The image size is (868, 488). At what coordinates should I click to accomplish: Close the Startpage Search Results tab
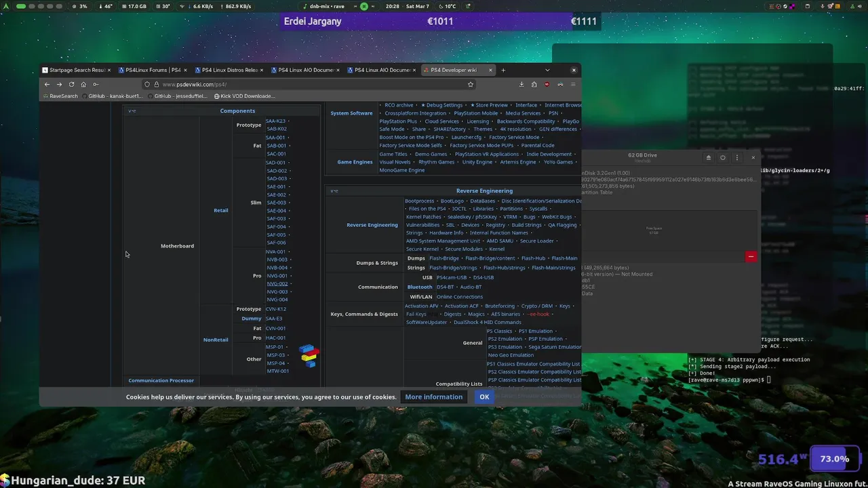pos(108,70)
